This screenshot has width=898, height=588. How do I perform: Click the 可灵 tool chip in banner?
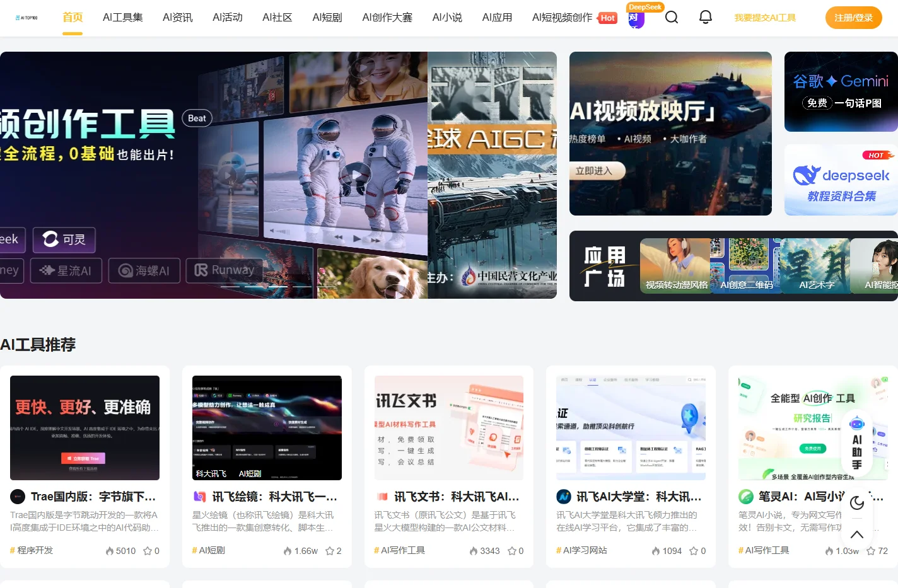pyautogui.click(x=64, y=239)
